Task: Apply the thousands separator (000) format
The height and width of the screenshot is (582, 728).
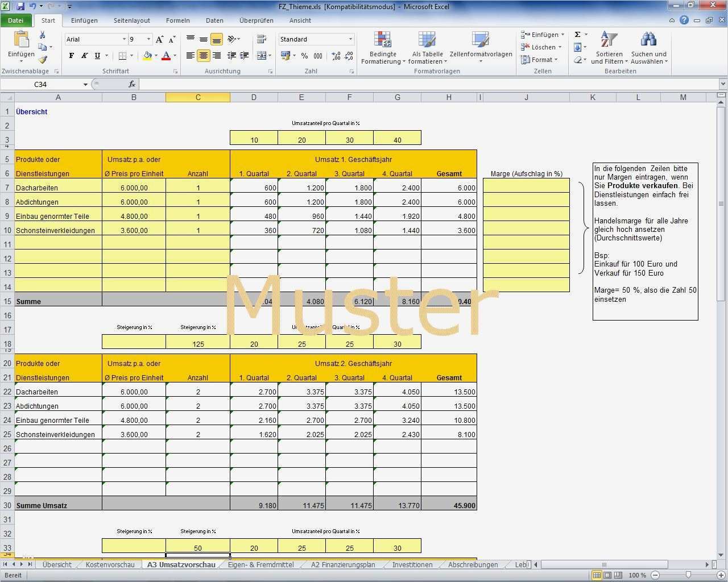Action: point(318,56)
